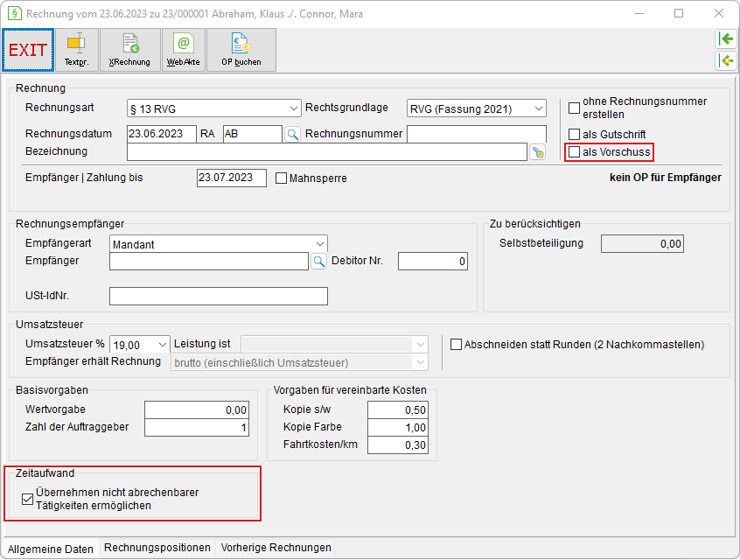The height and width of the screenshot is (560, 740).
Task: Click the Wertvorgabe field
Action: coord(197,409)
